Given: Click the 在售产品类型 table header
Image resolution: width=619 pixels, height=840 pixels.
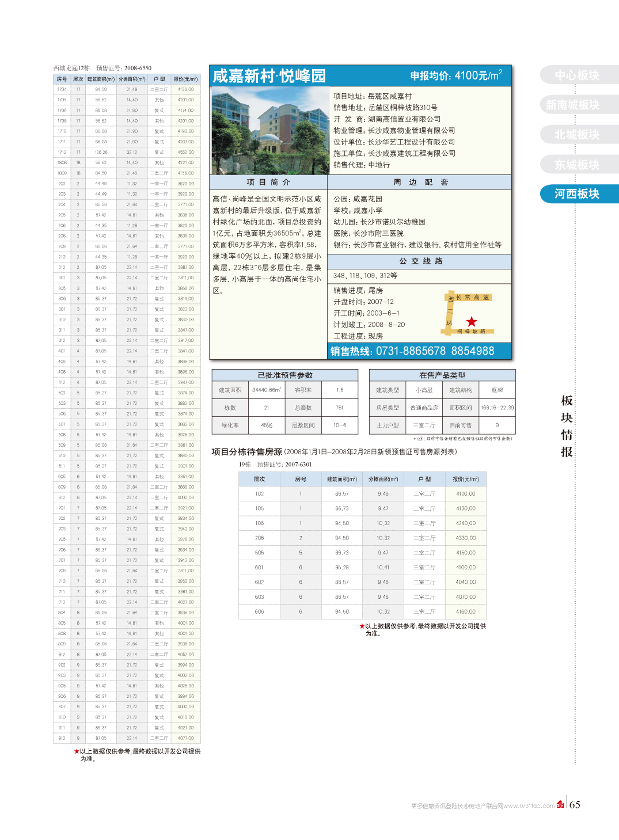Looking at the screenshot, I should (442, 375).
